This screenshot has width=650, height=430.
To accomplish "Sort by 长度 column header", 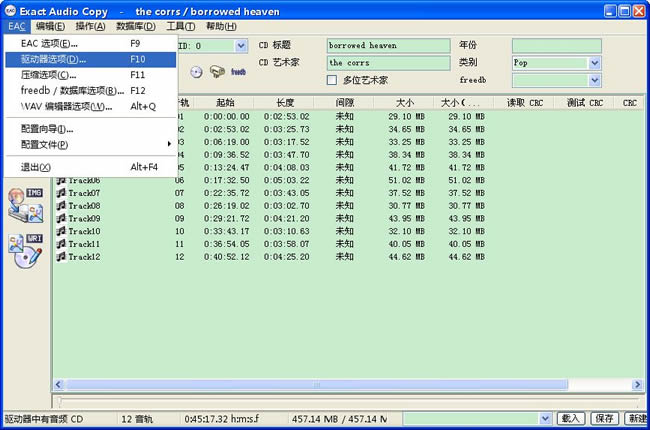I will (284, 102).
